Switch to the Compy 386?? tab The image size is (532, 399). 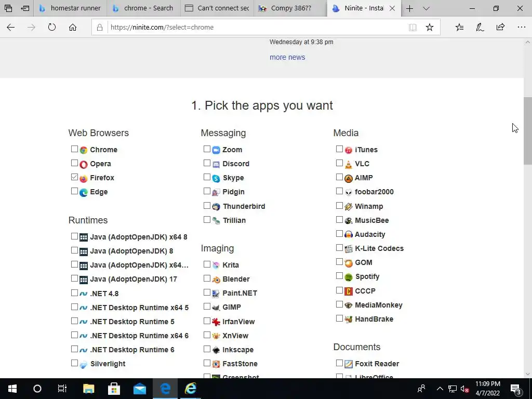tap(291, 8)
